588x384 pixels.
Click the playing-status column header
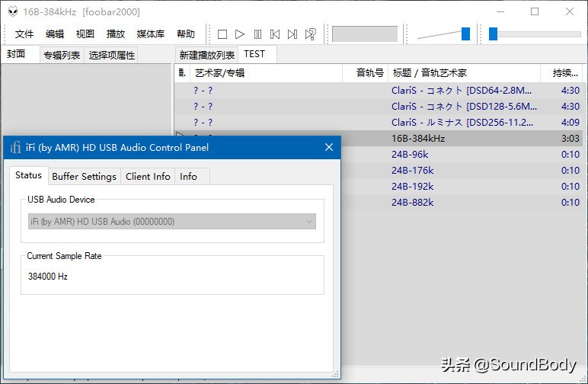pos(182,73)
